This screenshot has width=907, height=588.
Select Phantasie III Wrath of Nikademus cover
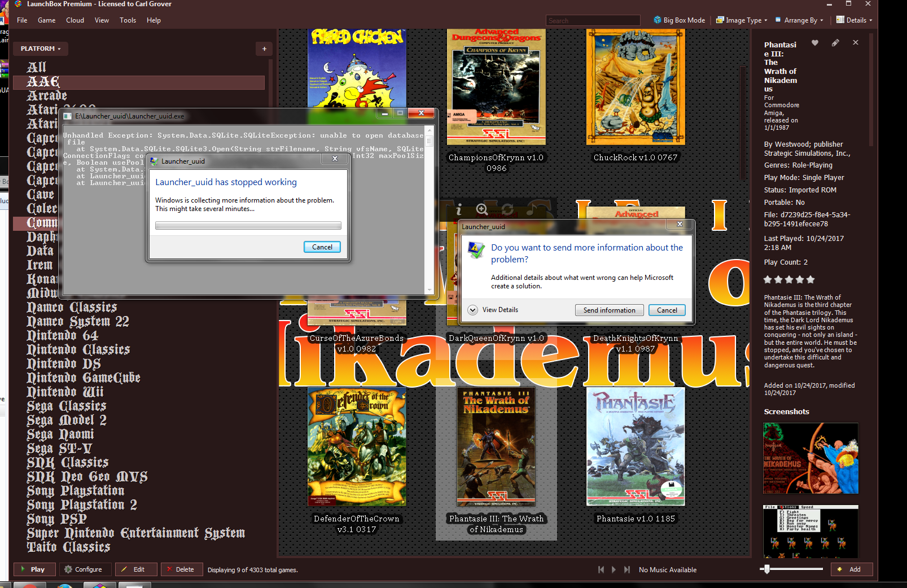(x=496, y=447)
